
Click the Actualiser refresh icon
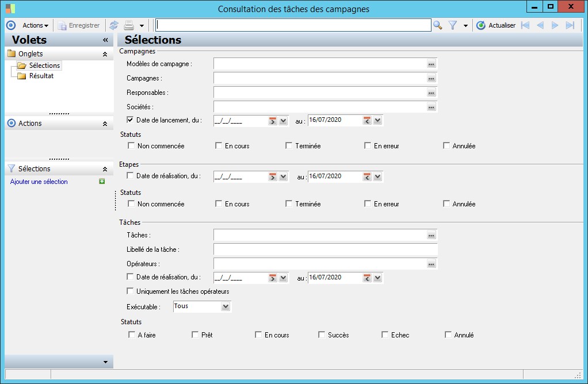(x=481, y=25)
